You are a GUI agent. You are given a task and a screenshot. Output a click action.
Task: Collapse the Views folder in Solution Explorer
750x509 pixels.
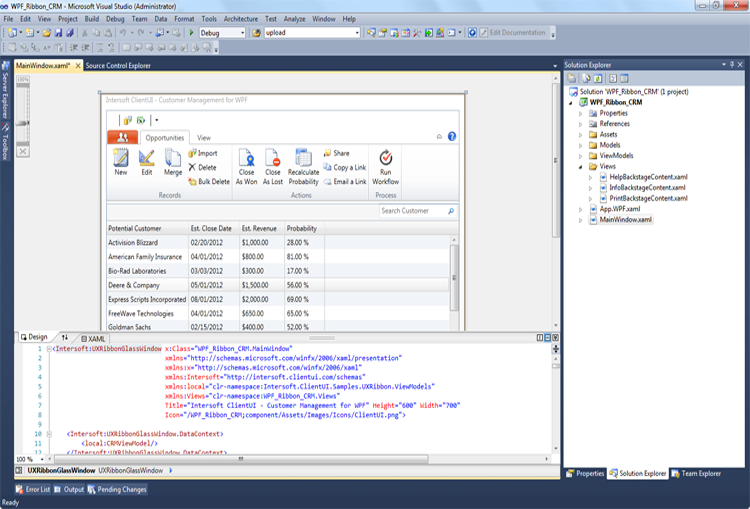tap(580, 166)
